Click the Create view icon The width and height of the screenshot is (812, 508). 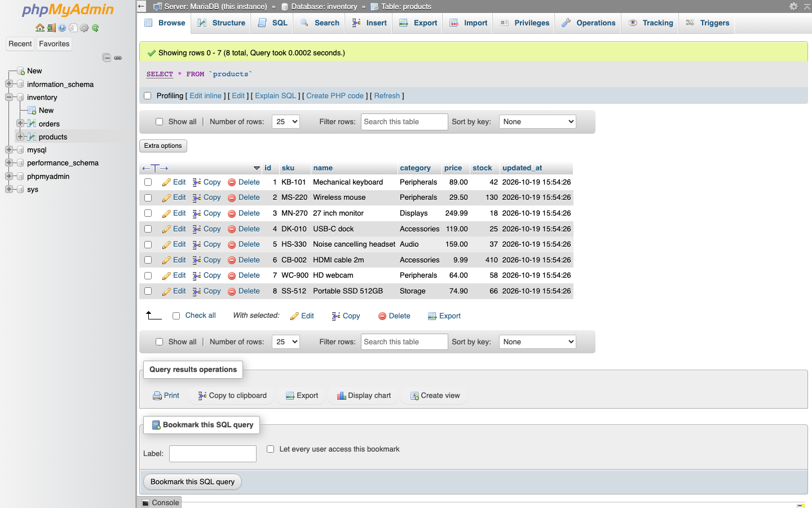tap(414, 396)
